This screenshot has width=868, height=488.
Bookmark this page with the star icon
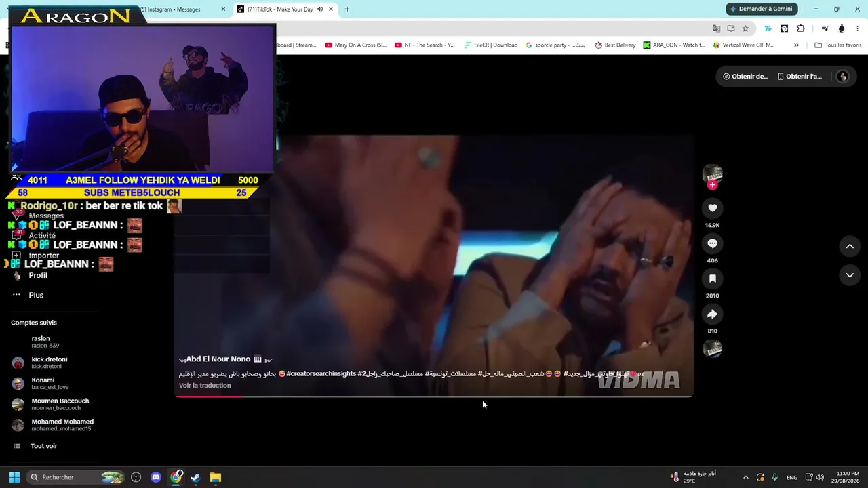pyautogui.click(x=745, y=28)
